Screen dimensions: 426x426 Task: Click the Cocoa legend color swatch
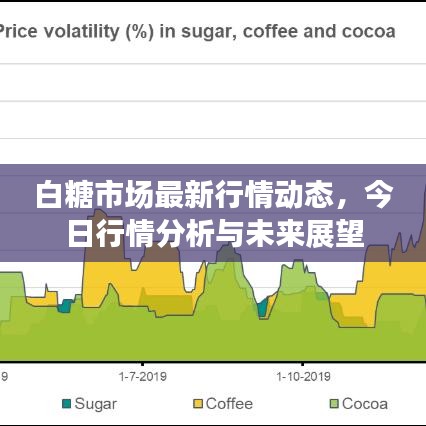click(x=334, y=404)
